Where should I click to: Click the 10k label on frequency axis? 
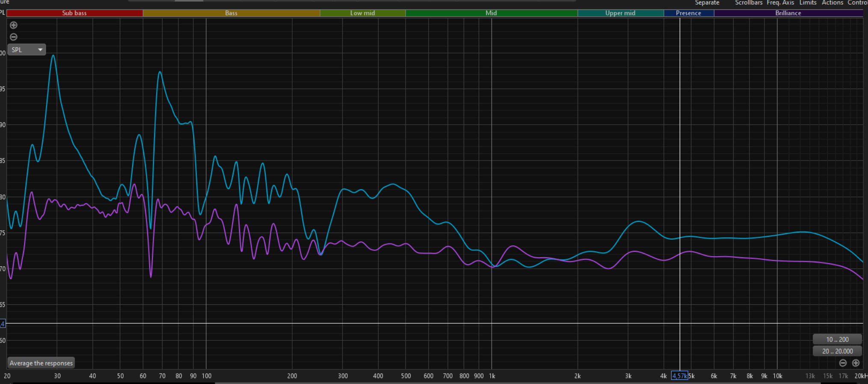777,376
